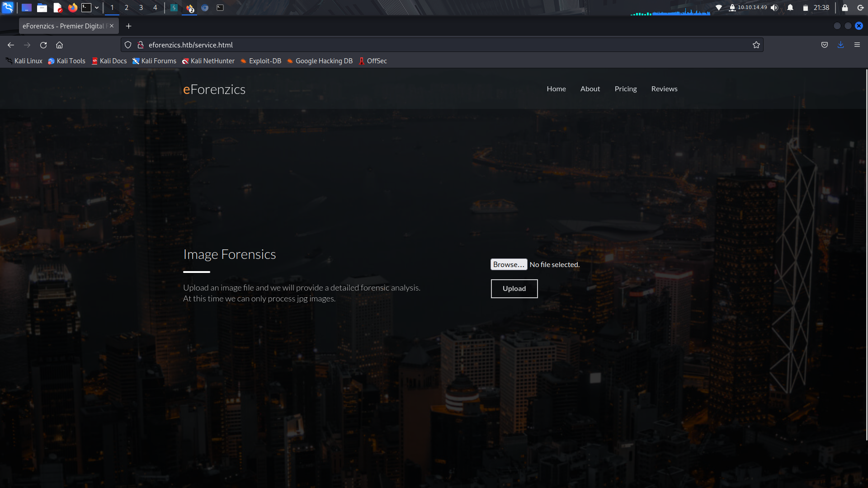Expand the terminal launcher dropdown arrow

97,8
